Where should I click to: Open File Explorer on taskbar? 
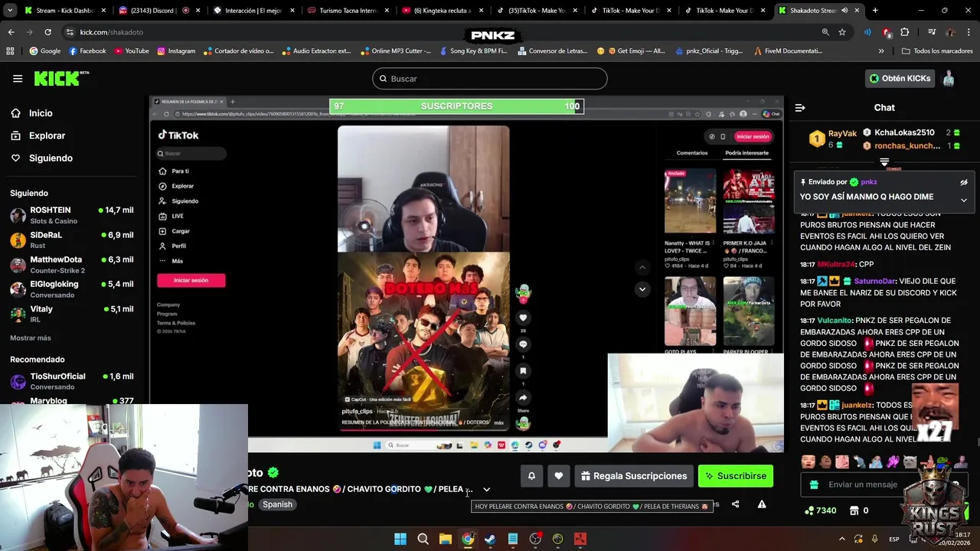click(x=445, y=539)
